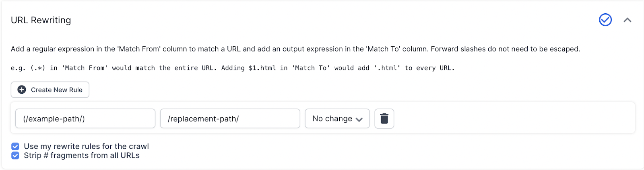Uncheck Use my rewrite rules checkbox
This screenshot has width=644, height=170.
point(15,146)
